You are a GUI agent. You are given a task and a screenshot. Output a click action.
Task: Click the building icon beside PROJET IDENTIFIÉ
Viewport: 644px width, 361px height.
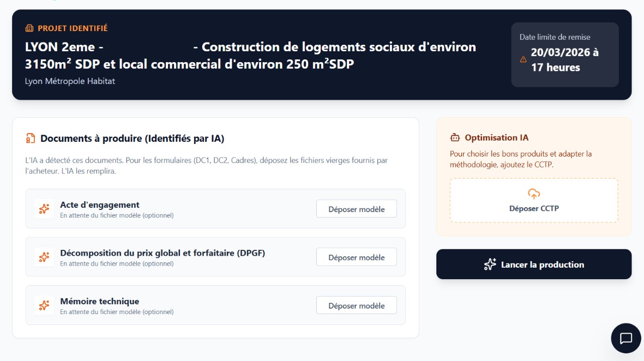click(29, 28)
